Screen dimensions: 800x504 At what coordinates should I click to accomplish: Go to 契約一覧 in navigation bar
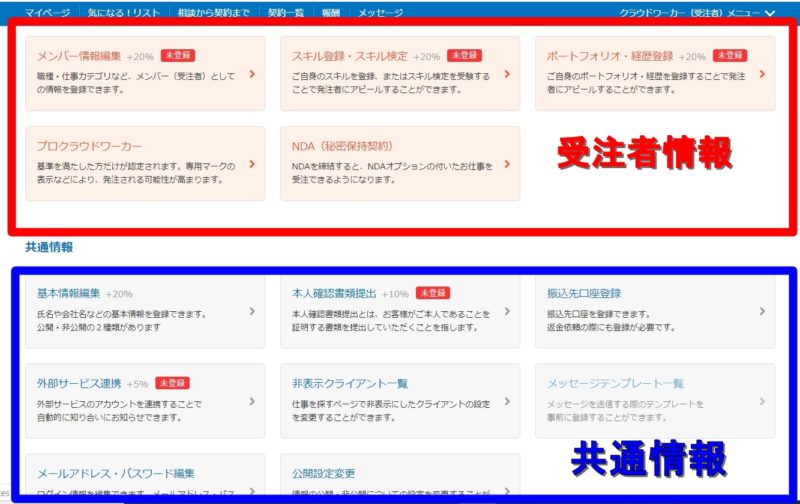288,13
